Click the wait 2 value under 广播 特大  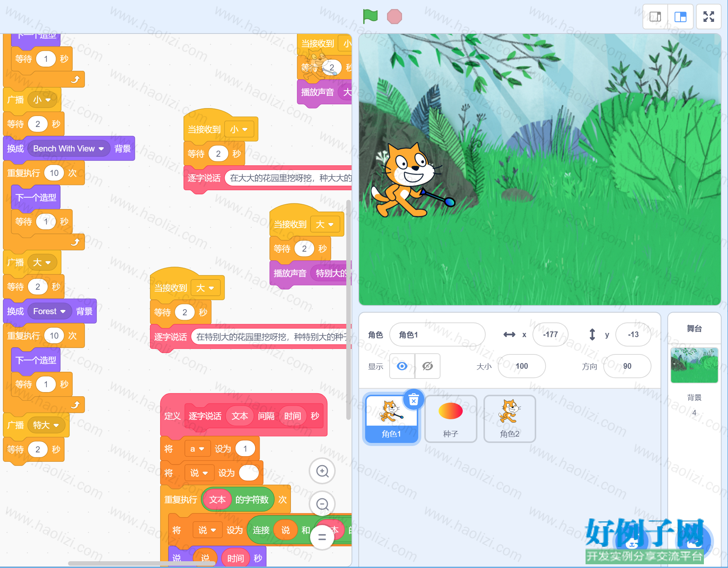pos(38,449)
